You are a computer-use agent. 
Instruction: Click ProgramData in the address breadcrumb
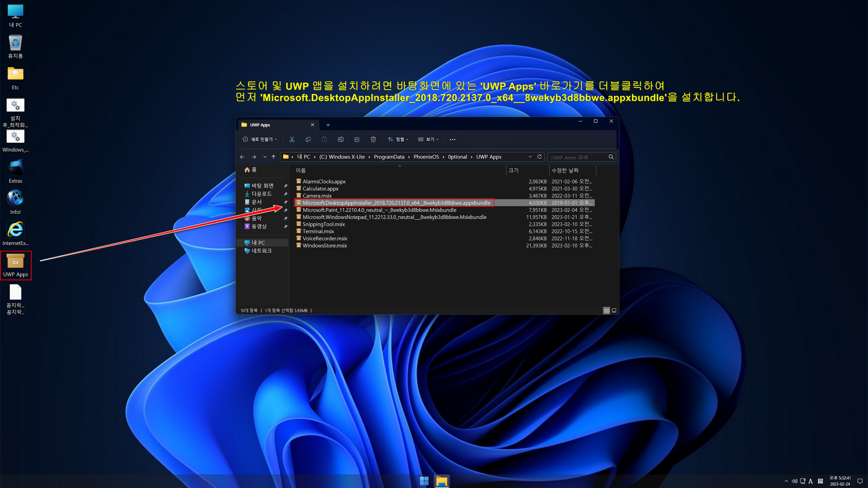[x=389, y=157]
